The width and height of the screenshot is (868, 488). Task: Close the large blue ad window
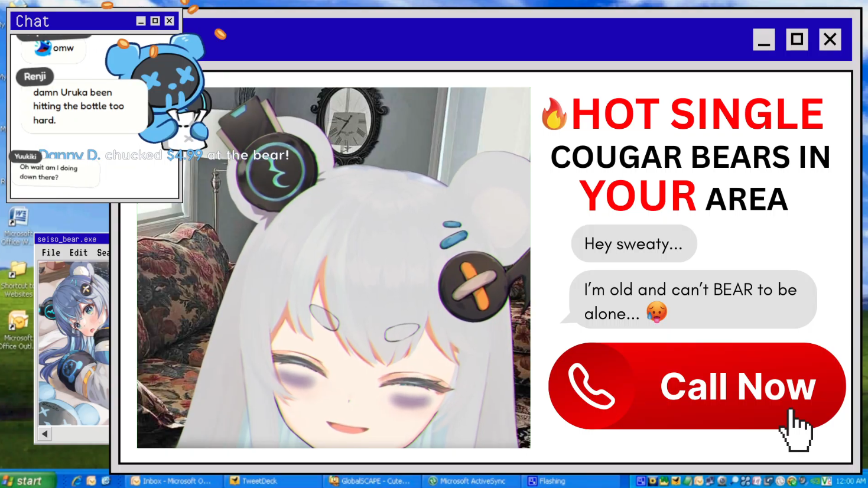pyautogui.click(x=830, y=40)
